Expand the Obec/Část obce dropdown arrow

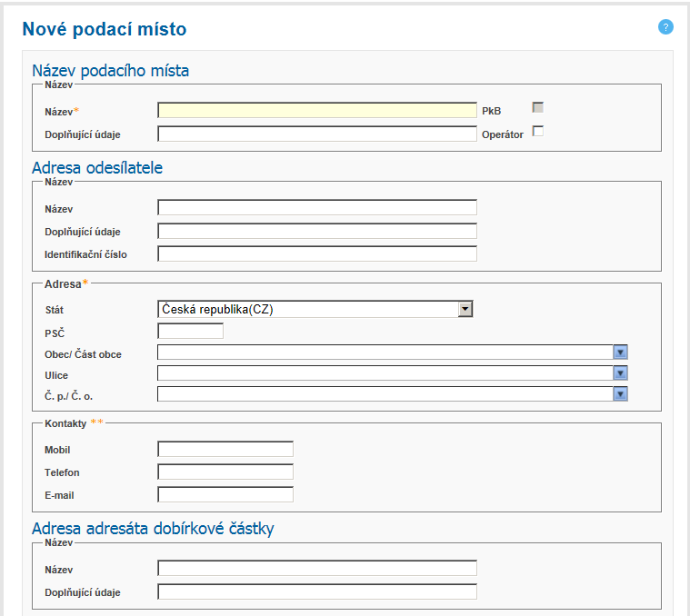click(621, 353)
